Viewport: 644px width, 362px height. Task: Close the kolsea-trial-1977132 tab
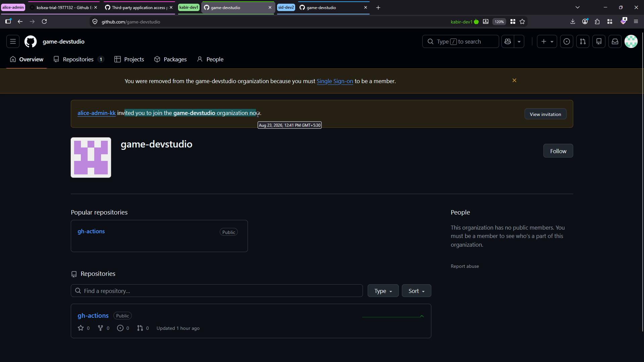coord(95,7)
